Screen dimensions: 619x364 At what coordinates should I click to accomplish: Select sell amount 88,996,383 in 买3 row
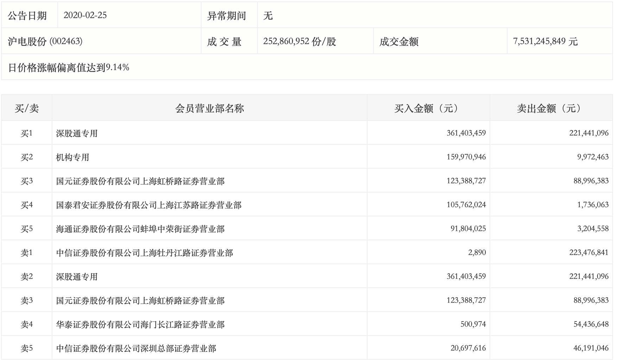pos(591,181)
